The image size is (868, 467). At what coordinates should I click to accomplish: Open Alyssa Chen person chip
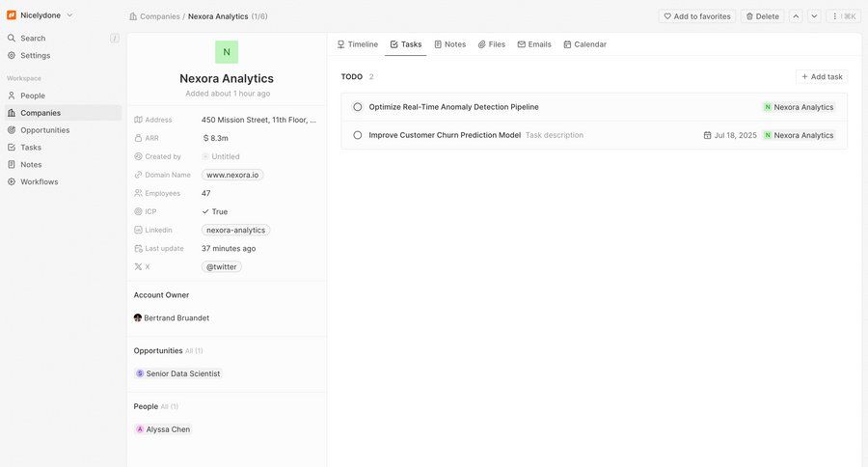click(163, 429)
